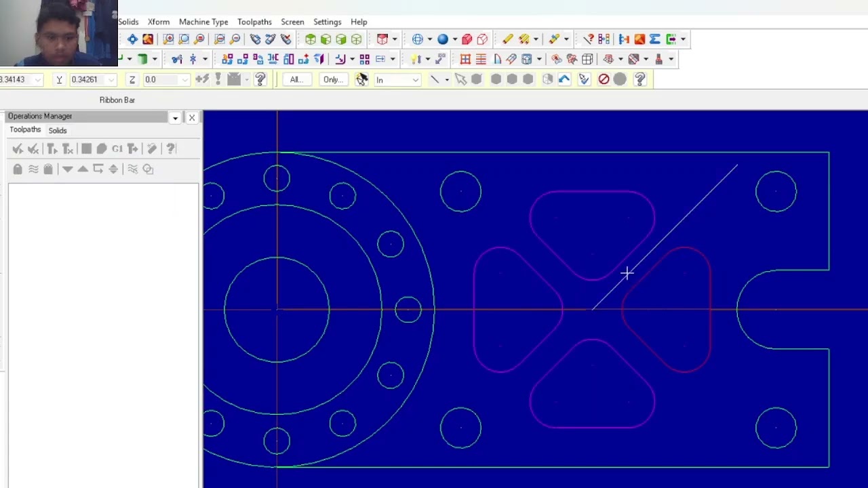Open the Y coordinate dropdown arrow

[x=111, y=80]
